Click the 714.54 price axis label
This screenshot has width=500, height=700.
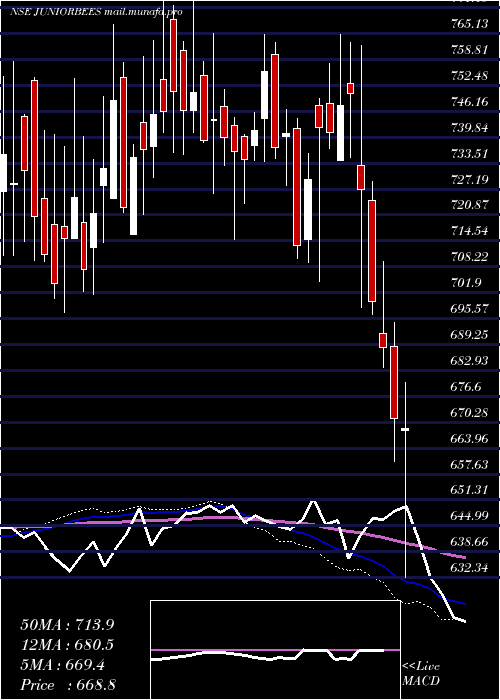coord(469,231)
